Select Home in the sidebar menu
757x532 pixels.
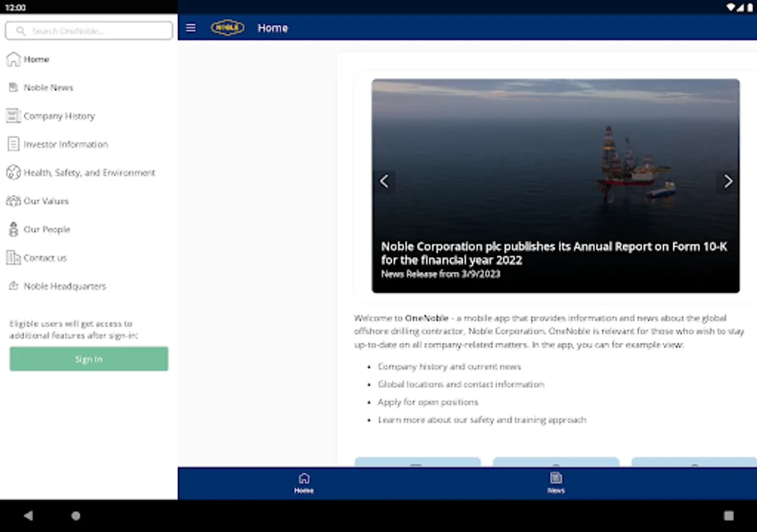tap(89, 59)
